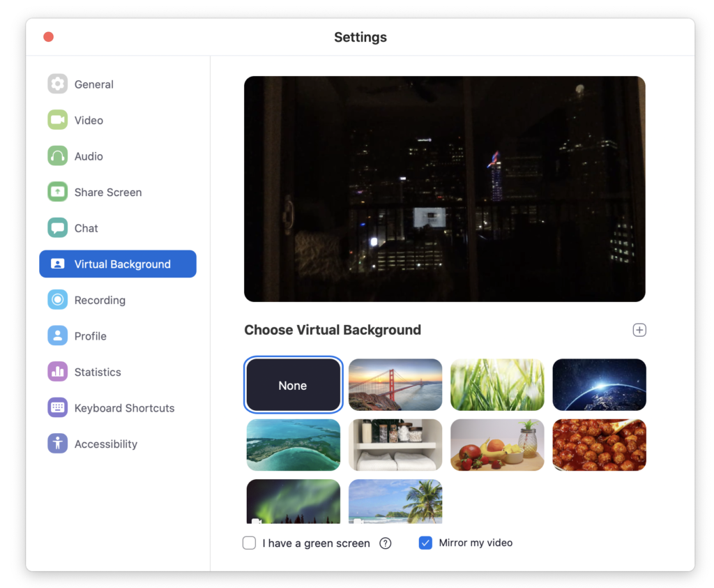
Task: Choose the aurora borealis video background
Action: 294,502
